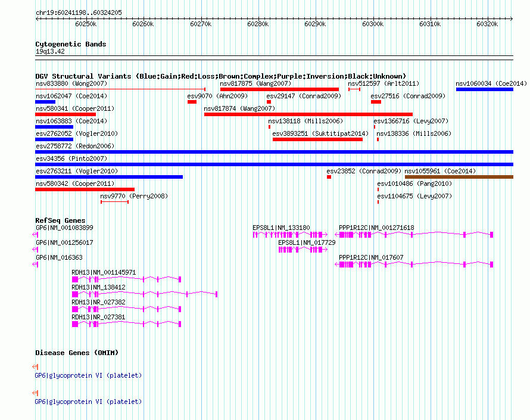Click nsv580341 (Cooper2011) variant label

(75, 108)
